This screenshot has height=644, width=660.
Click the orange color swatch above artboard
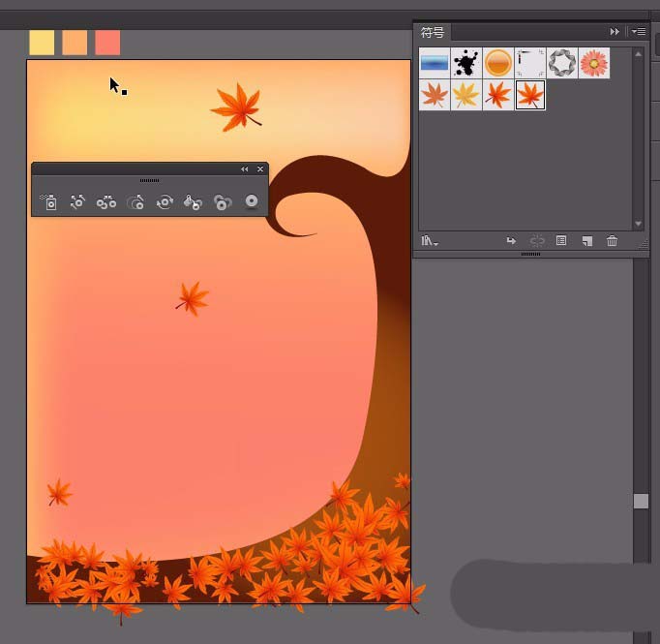75,43
